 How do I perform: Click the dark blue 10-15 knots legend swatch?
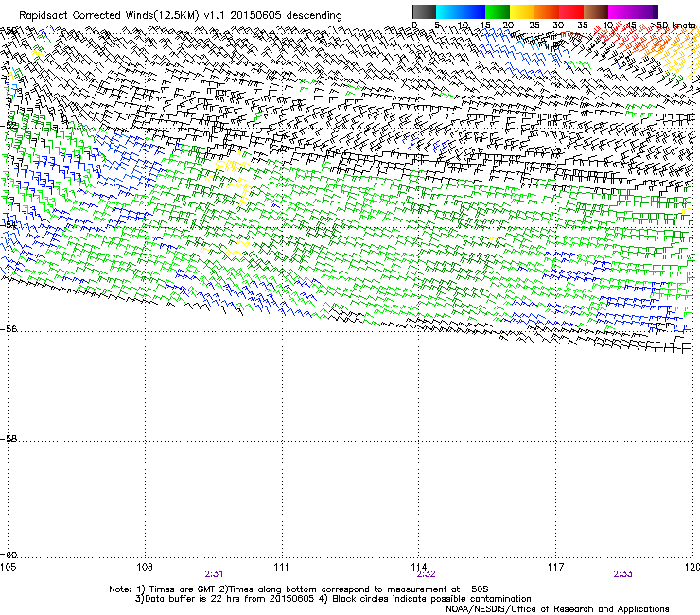[473, 11]
